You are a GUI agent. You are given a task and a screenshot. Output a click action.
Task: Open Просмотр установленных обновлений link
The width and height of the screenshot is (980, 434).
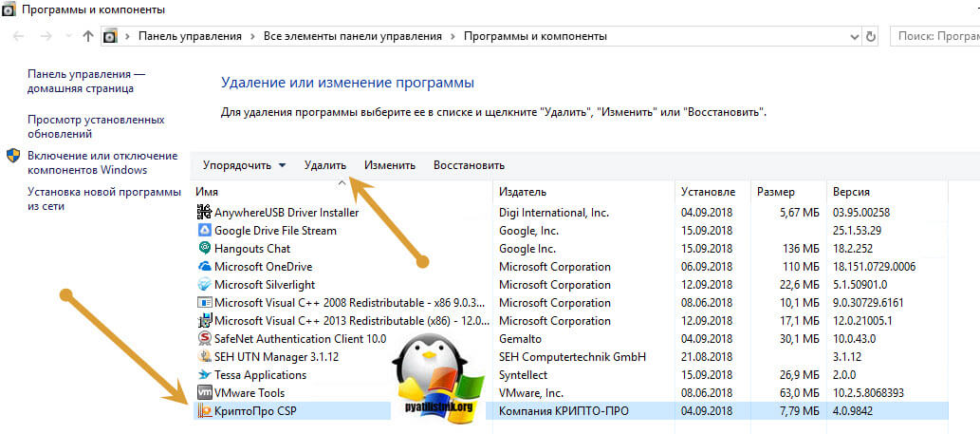pos(96,127)
